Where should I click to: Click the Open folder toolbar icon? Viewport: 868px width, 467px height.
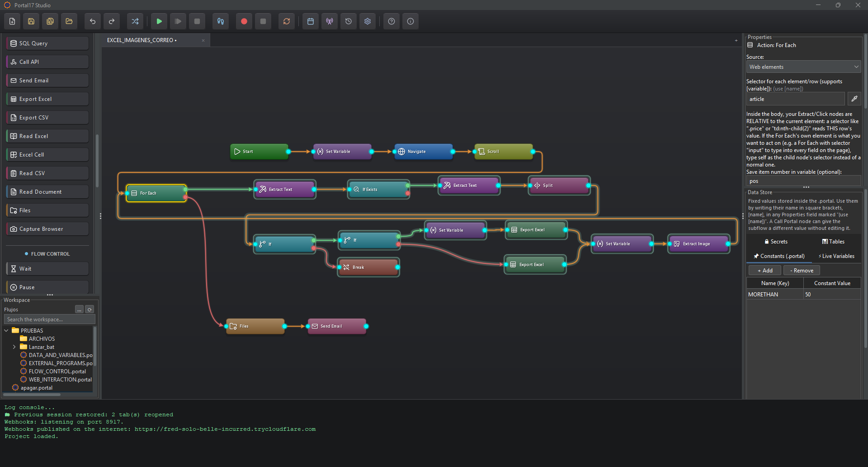pos(69,21)
